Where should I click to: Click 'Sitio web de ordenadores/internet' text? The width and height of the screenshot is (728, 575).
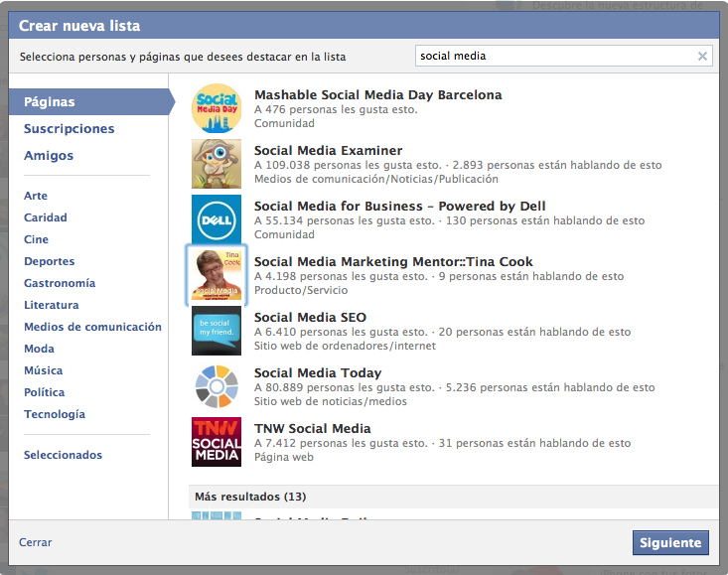click(345, 346)
